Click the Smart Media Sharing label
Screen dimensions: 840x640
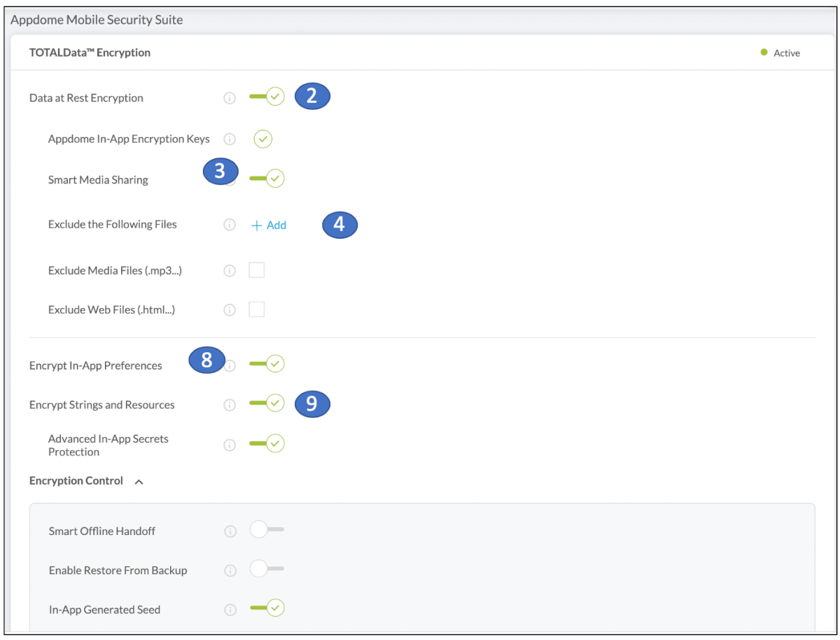click(98, 180)
